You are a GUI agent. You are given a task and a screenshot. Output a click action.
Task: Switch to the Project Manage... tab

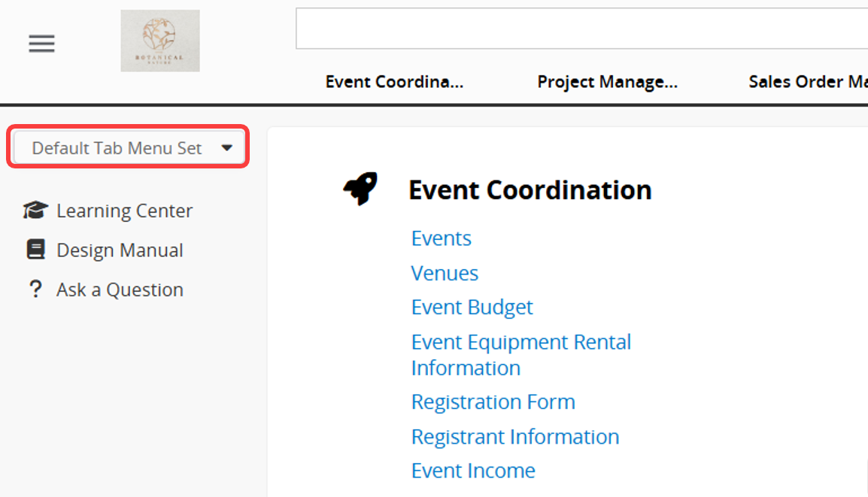click(607, 82)
